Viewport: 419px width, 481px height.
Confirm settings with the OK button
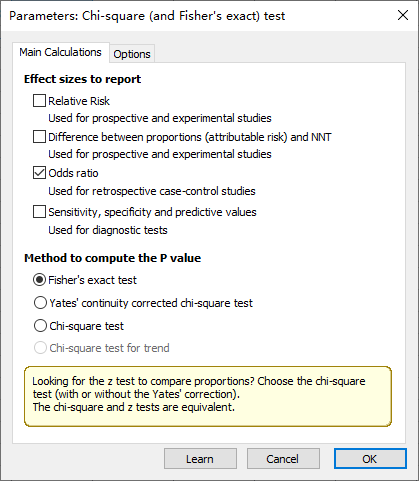click(370, 459)
